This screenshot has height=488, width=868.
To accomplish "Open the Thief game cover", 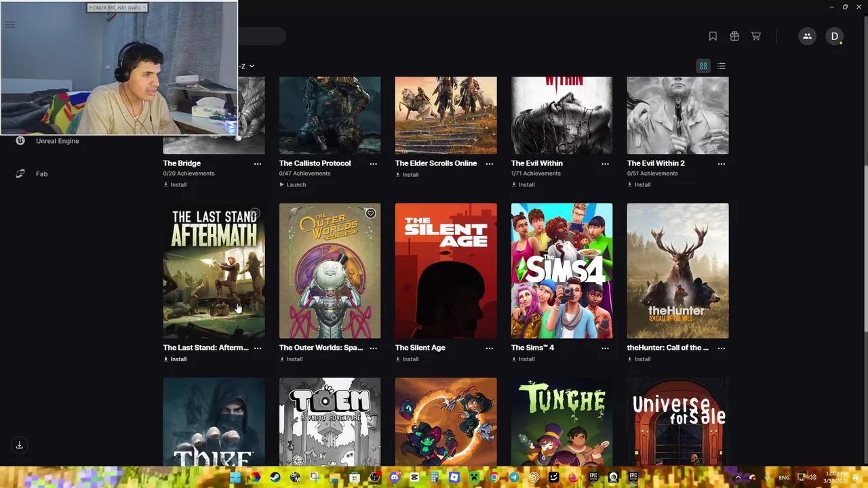I will point(214,422).
